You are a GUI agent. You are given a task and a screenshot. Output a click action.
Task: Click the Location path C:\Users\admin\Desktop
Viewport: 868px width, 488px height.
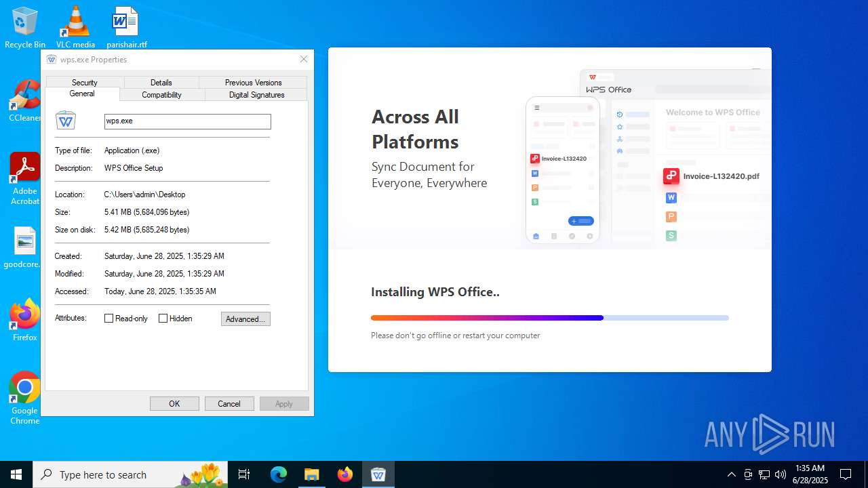144,195
